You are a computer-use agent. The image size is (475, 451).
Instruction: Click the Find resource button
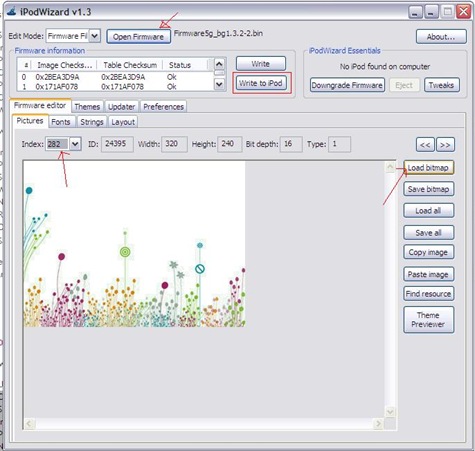point(428,294)
